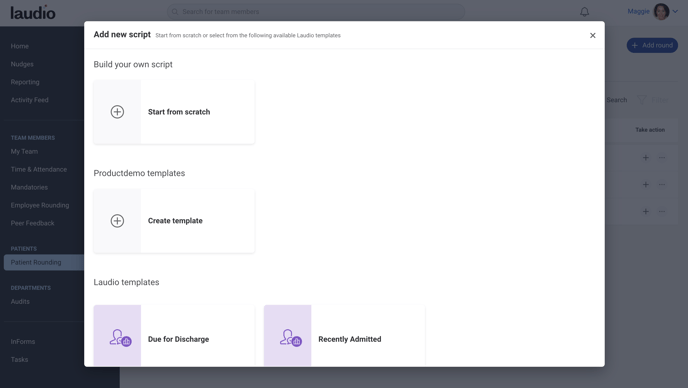Open InForms in sidebar
The height and width of the screenshot is (388, 688).
coord(23,341)
